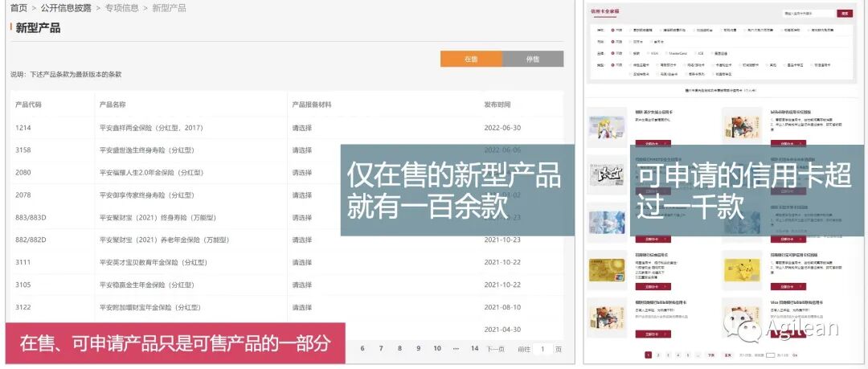Click apply button beside gold UnionPay card

click(x=653, y=286)
